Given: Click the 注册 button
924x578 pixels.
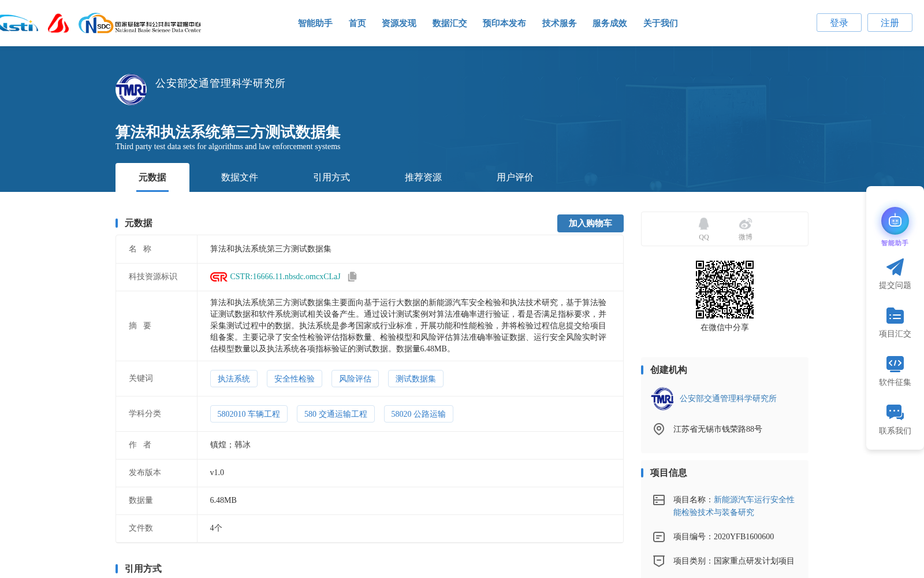Looking at the screenshot, I should click(x=889, y=23).
